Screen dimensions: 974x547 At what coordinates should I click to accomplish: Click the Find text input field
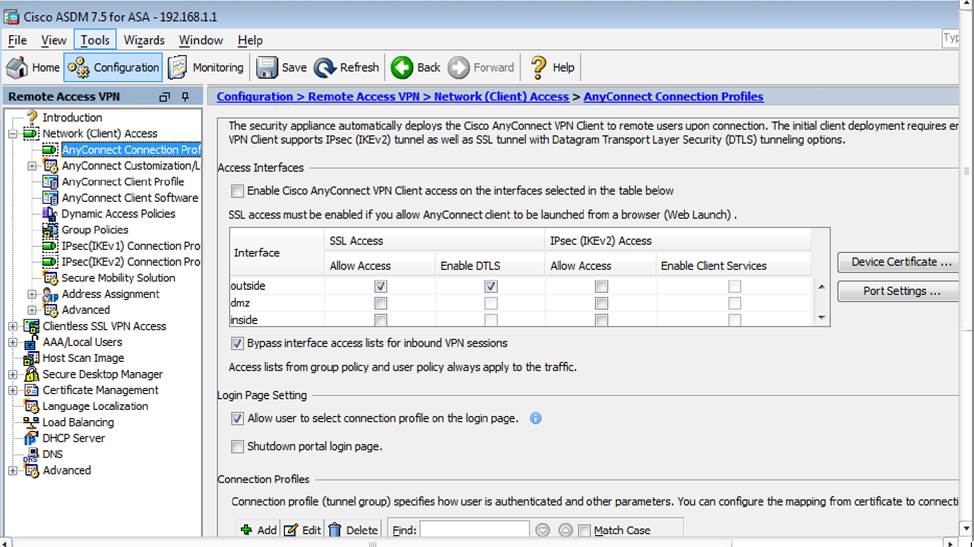[x=474, y=530]
